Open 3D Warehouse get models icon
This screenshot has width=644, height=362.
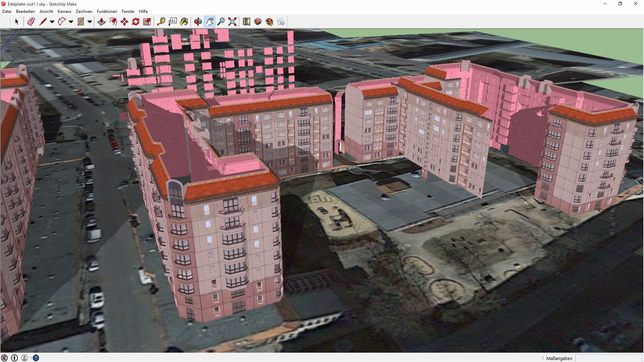[x=258, y=22]
